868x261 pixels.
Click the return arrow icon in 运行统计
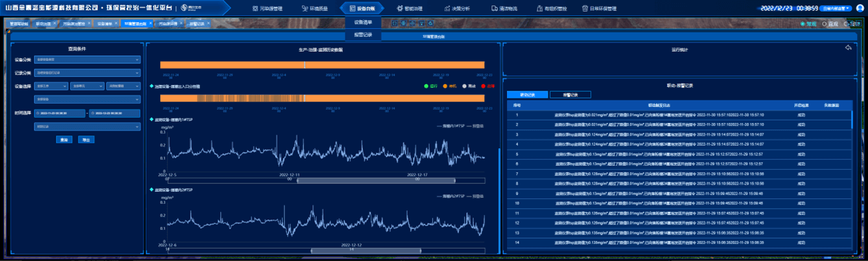click(x=849, y=48)
